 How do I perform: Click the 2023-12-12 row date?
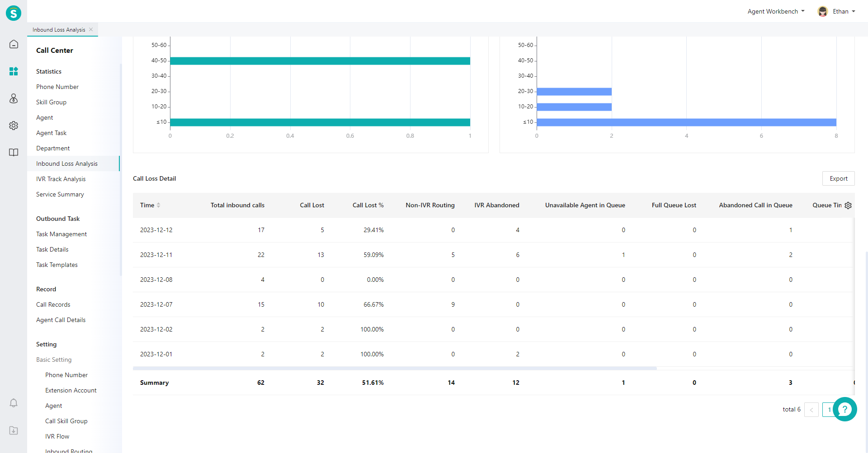point(156,230)
